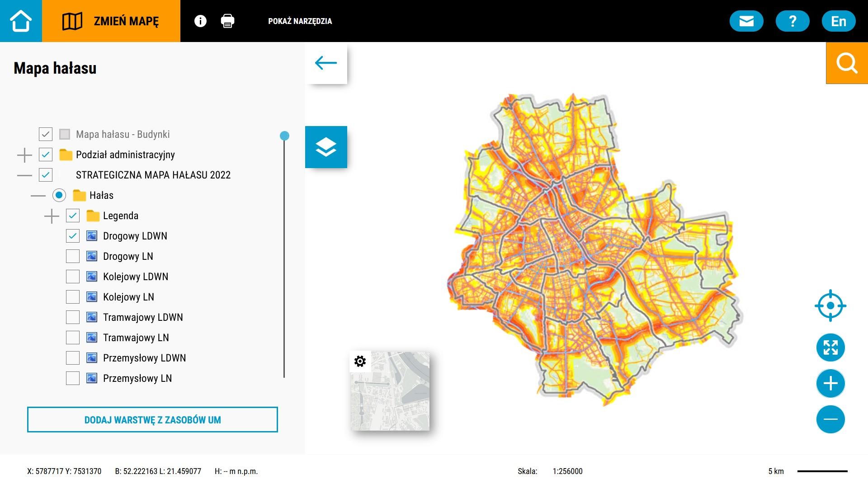Uncheck the Drogowy LDWN layer
The height and width of the screenshot is (488, 868).
[x=73, y=236]
